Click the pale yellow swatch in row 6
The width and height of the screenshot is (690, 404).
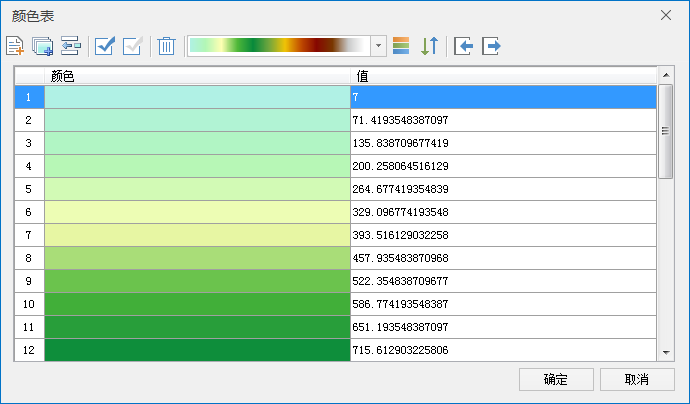click(197, 212)
